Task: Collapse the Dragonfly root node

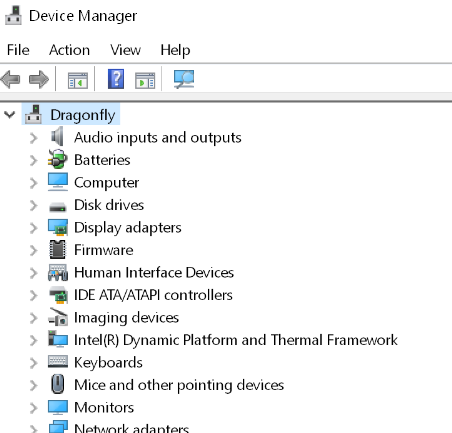Action: (10, 115)
